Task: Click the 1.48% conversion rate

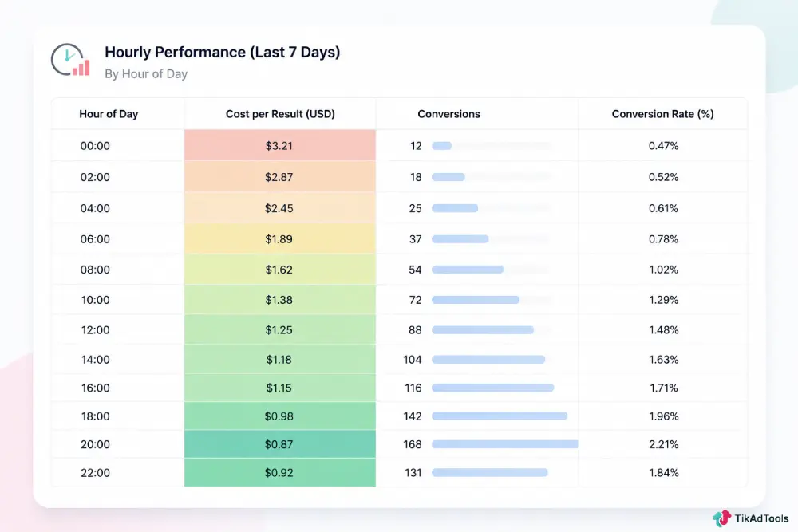Action: [x=663, y=330]
